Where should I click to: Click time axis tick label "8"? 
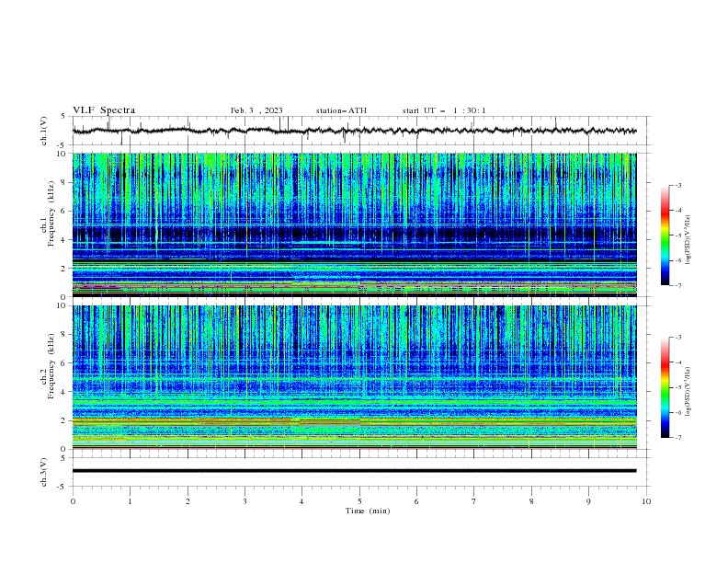(531, 501)
